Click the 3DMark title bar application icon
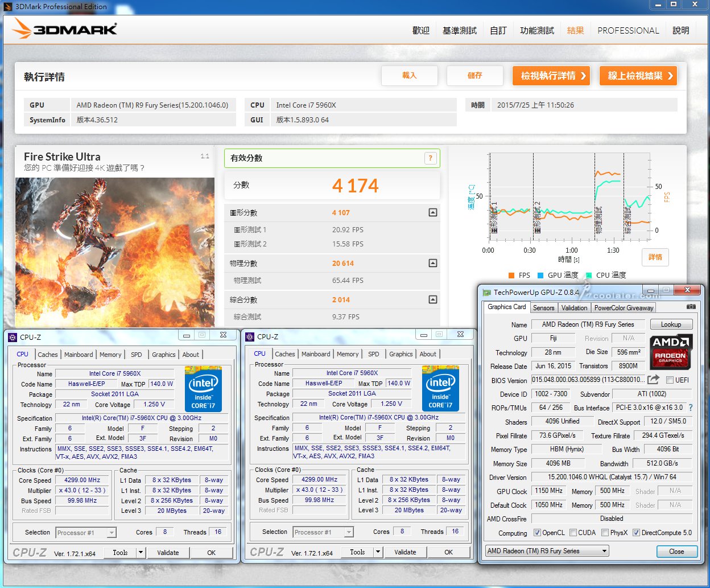710x588 pixels. click(x=8, y=7)
